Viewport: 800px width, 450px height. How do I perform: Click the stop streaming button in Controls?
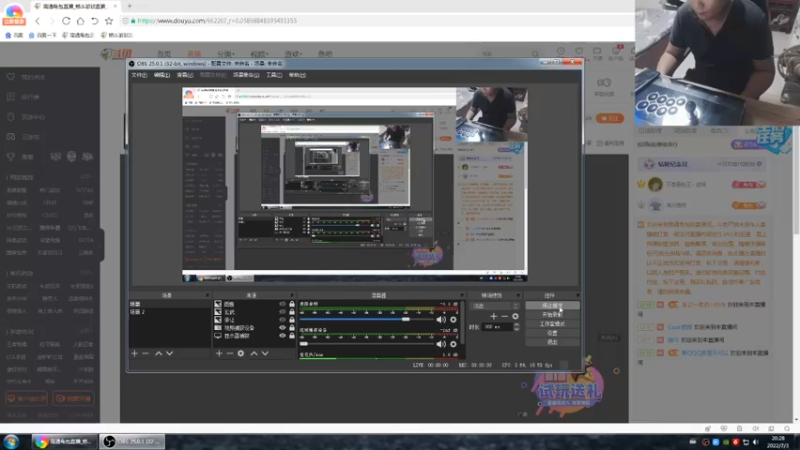(x=552, y=306)
